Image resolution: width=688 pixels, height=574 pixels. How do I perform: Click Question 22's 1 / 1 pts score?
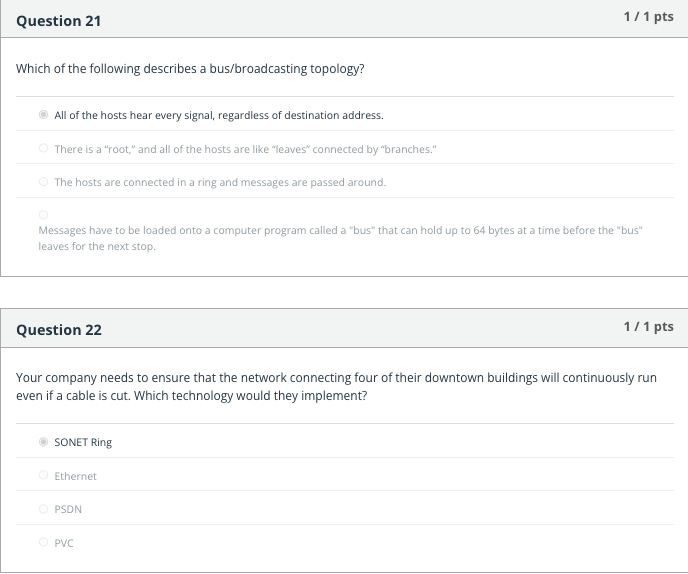pos(649,326)
